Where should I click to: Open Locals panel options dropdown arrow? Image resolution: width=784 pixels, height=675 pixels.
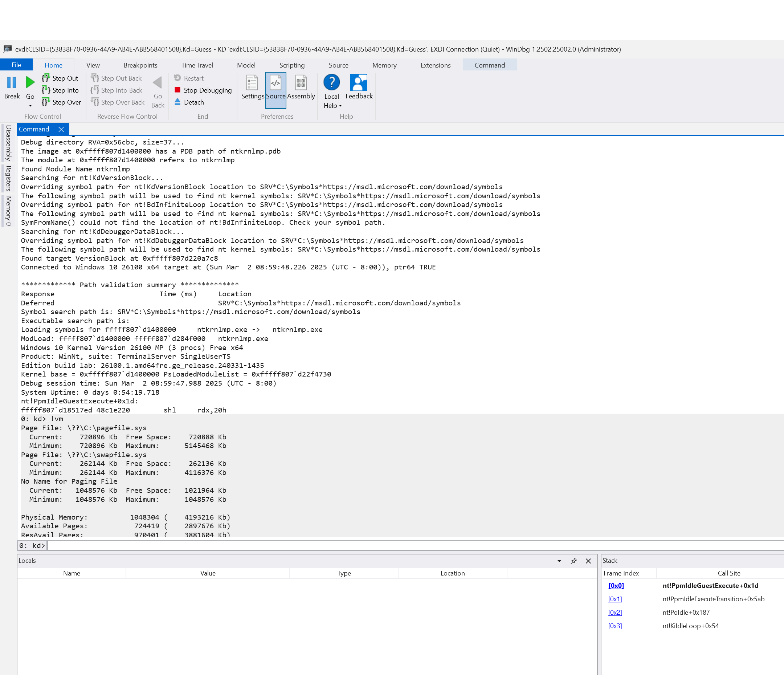559,561
